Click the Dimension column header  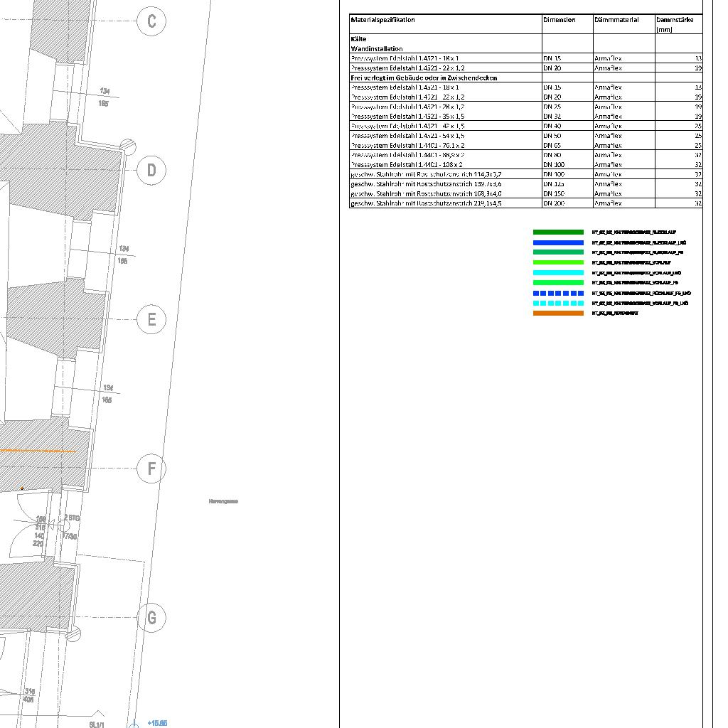(x=559, y=20)
